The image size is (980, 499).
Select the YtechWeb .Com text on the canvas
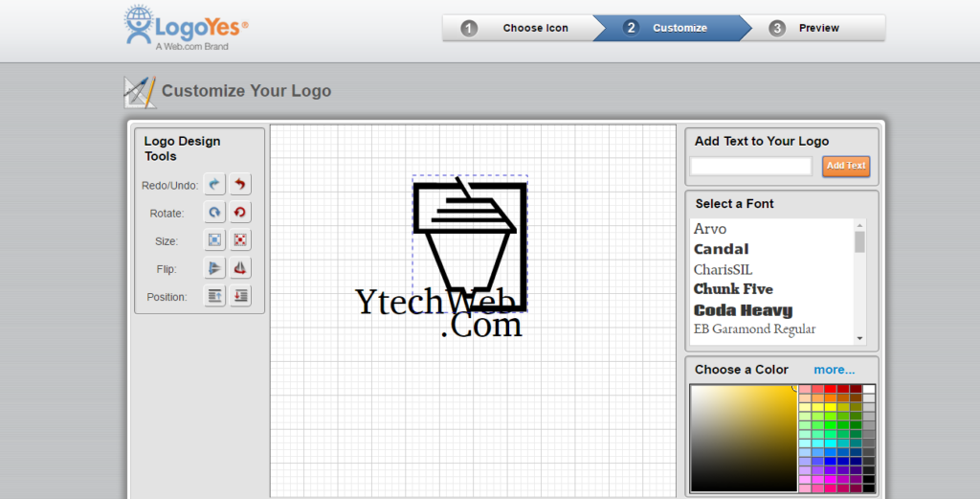(x=438, y=313)
